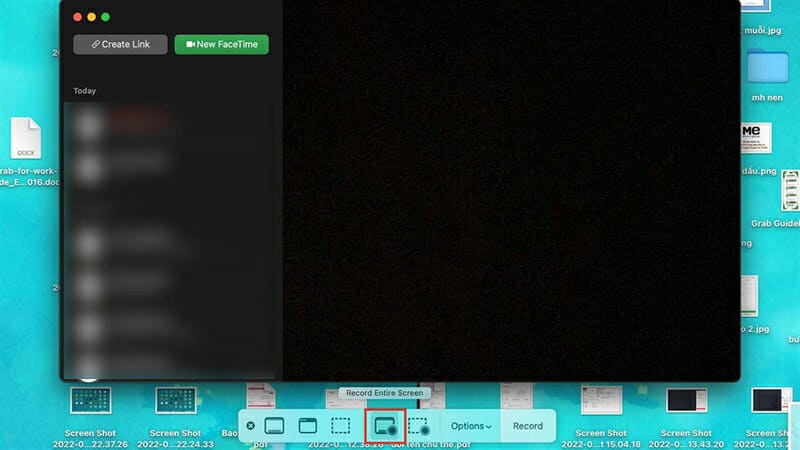Select Capture Selected Portion dashed-rectangle icon

[341, 426]
